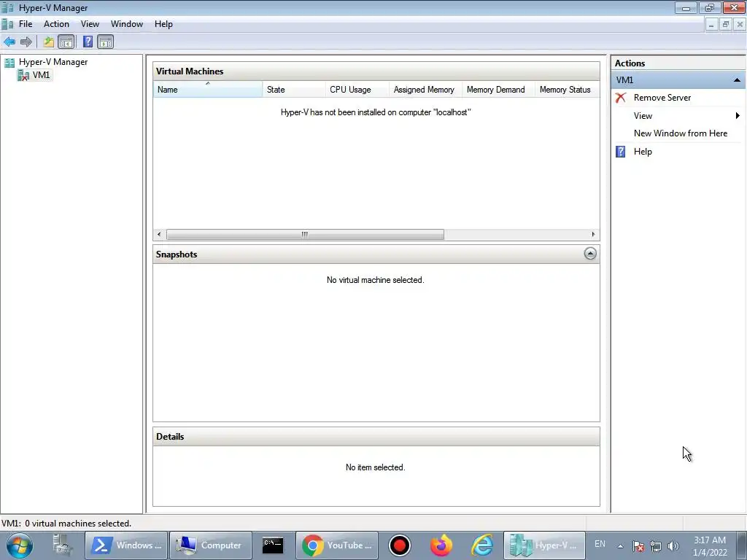Open the File menu

click(26, 24)
